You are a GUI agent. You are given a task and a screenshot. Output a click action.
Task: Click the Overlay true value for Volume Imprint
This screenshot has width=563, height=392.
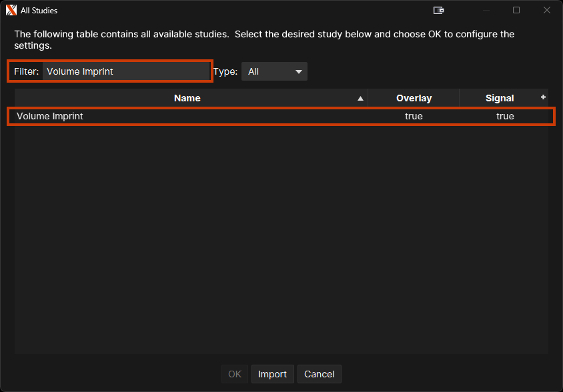[414, 116]
